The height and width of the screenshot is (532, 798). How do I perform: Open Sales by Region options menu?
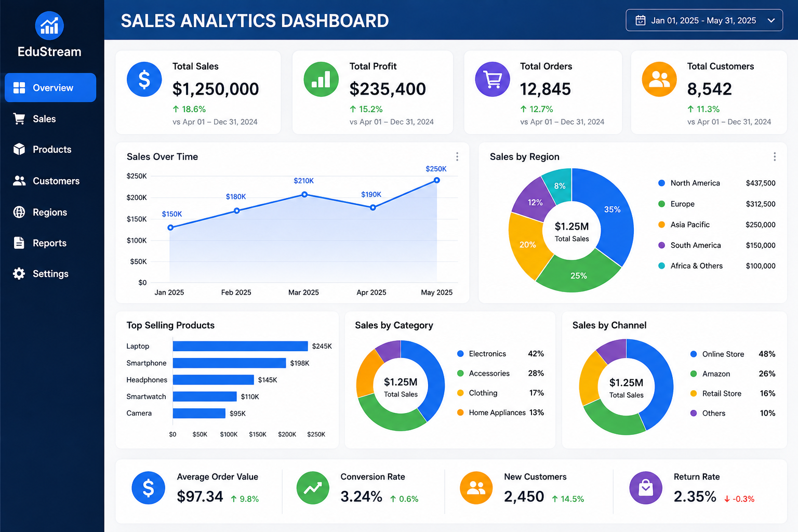click(775, 156)
